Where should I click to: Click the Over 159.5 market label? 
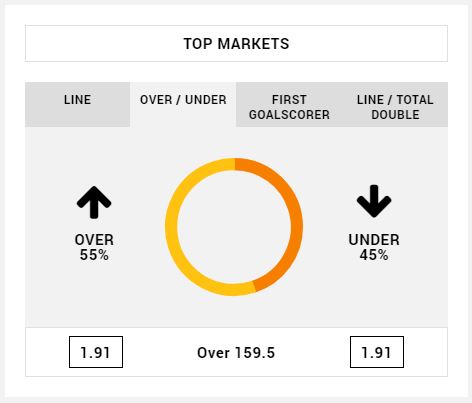[x=236, y=353]
